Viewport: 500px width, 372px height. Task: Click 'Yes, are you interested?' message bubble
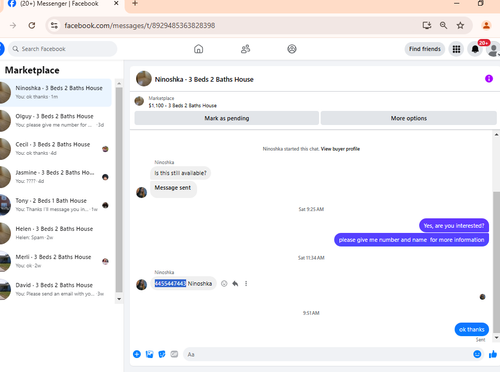(454, 226)
